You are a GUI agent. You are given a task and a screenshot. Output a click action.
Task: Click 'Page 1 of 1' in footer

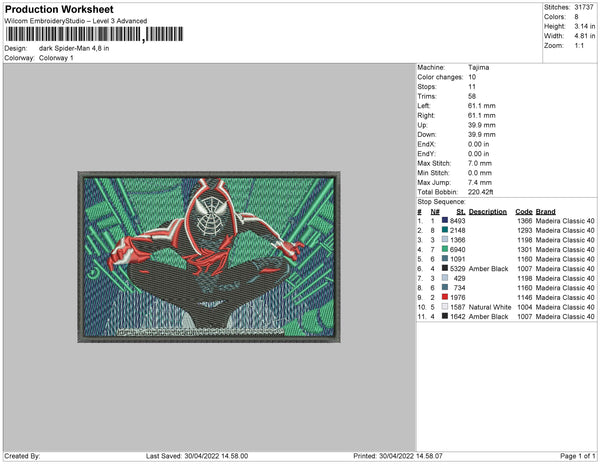(578, 456)
